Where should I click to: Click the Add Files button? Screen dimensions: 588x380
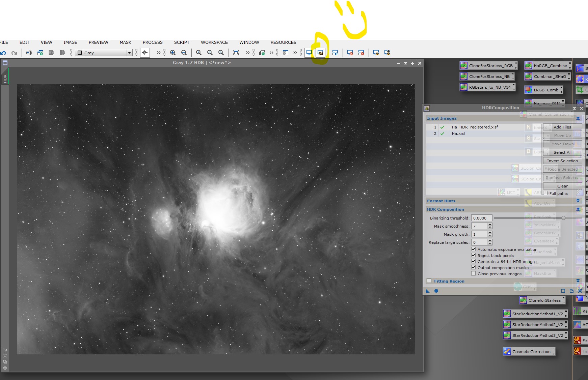562,127
